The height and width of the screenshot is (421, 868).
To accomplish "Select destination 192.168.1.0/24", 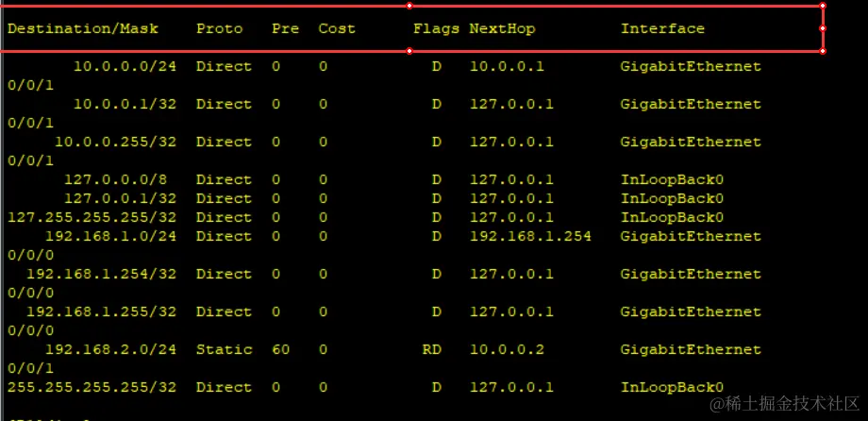I will coord(110,236).
